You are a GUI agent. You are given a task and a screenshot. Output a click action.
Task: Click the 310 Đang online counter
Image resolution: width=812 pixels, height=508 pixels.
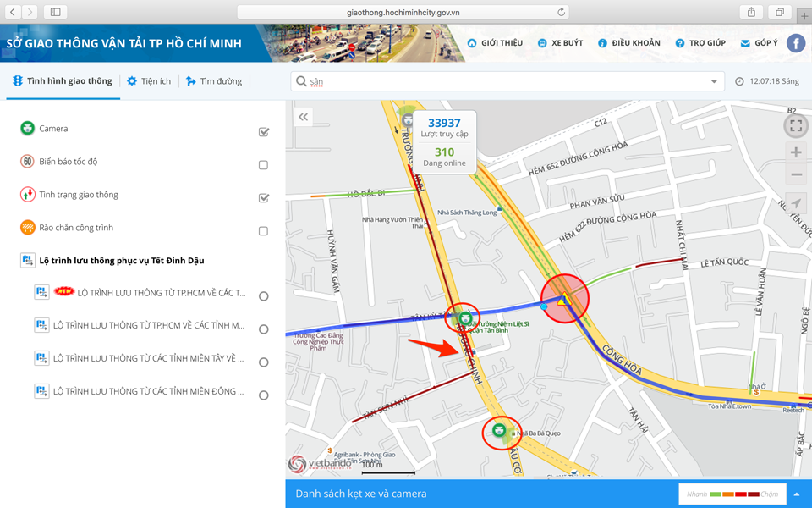tap(444, 157)
